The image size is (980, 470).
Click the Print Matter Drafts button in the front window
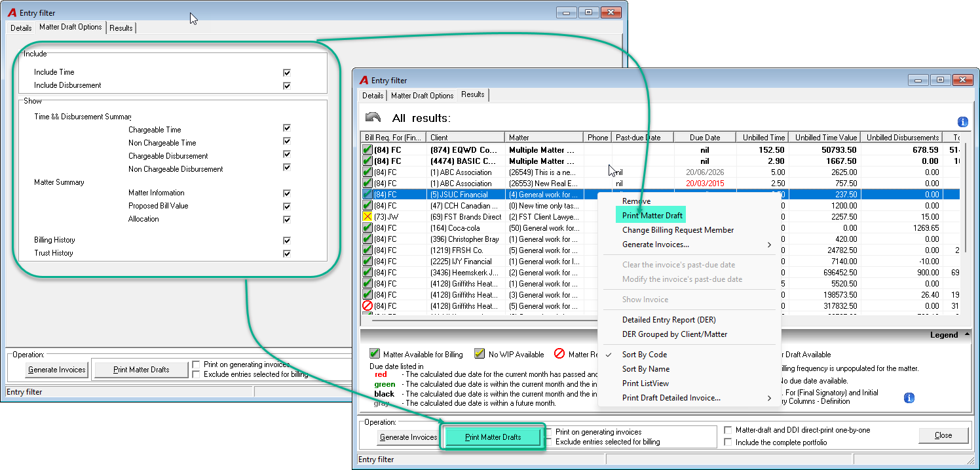tap(494, 437)
